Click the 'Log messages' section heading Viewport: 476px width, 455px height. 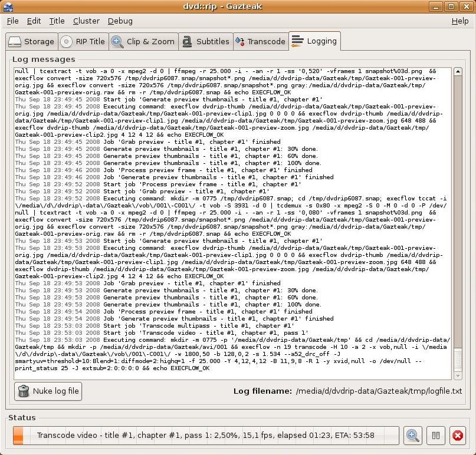tap(44, 60)
